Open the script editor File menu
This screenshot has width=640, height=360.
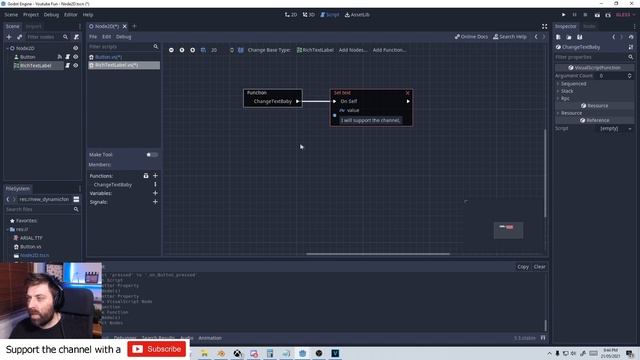(x=93, y=37)
